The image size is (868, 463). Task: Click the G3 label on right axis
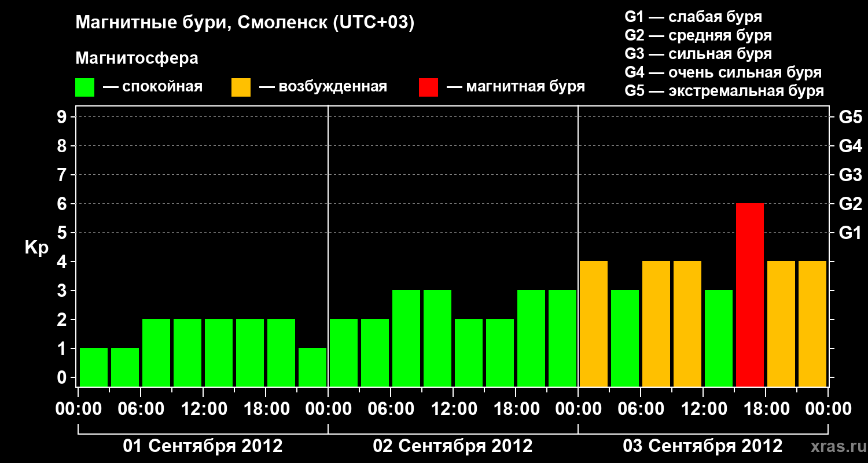[851, 175]
